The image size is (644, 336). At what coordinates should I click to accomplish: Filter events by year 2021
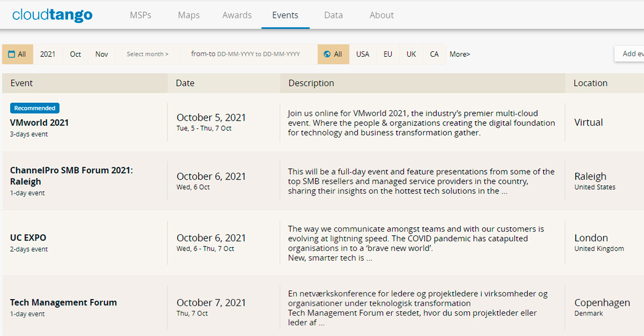48,54
